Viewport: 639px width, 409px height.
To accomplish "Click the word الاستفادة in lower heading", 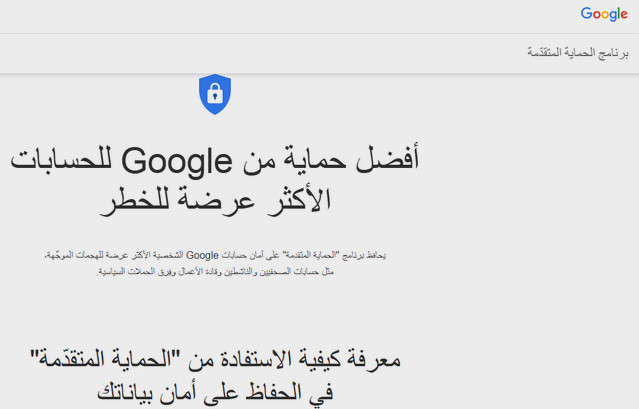I will [260, 359].
